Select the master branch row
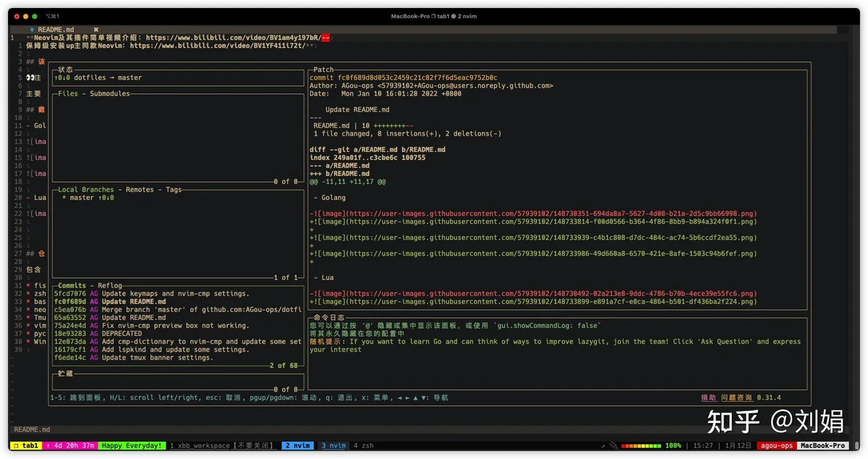868x459 pixels. click(x=178, y=198)
